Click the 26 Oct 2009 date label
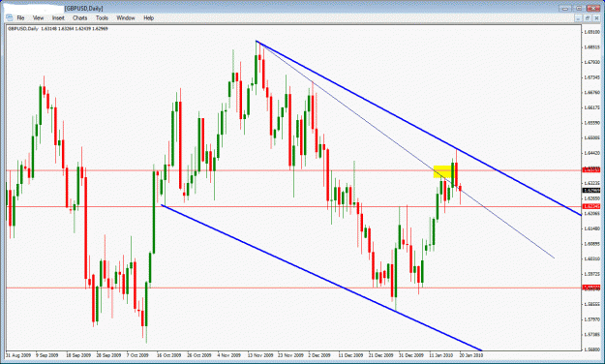 [x=199, y=355]
